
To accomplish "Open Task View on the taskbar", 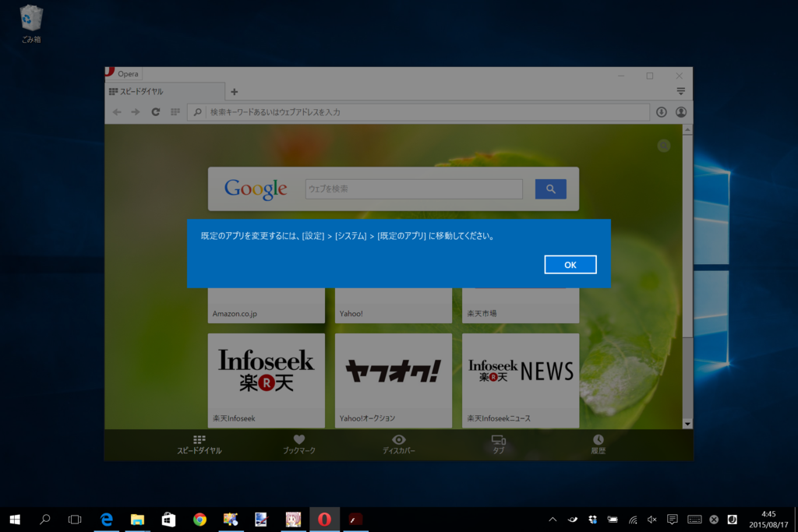I will [x=75, y=520].
